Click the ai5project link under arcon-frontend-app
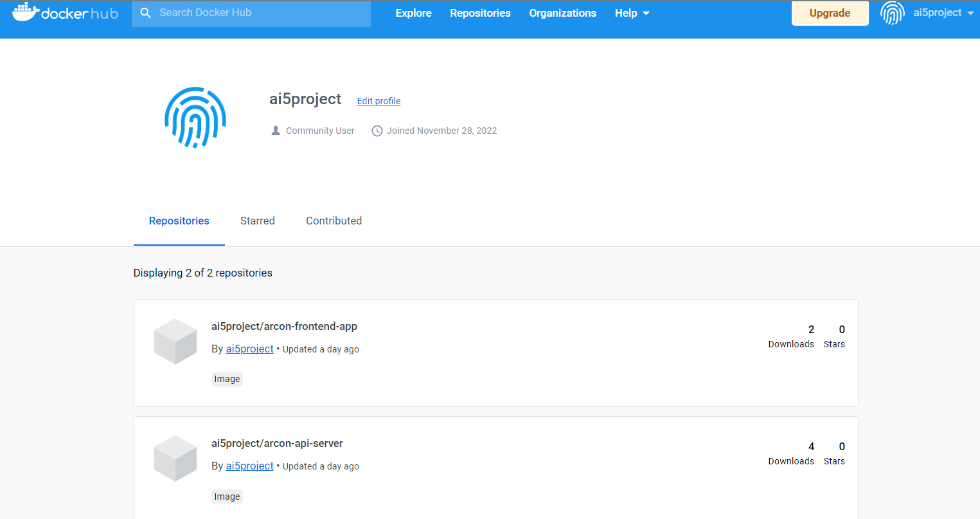The height and width of the screenshot is (519, 980). pos(249,348)
